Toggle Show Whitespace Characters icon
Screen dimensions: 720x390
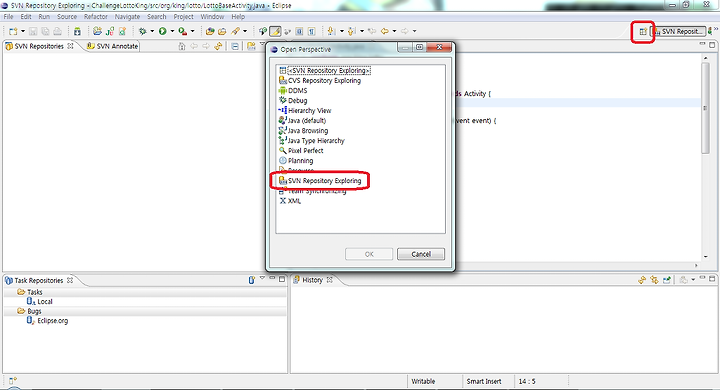click(311, 31)
